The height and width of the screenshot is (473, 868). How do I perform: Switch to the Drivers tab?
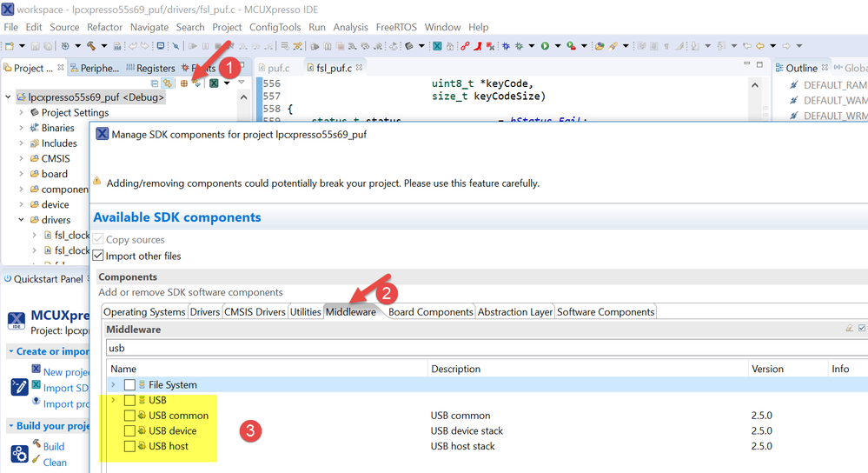[205, 312]
